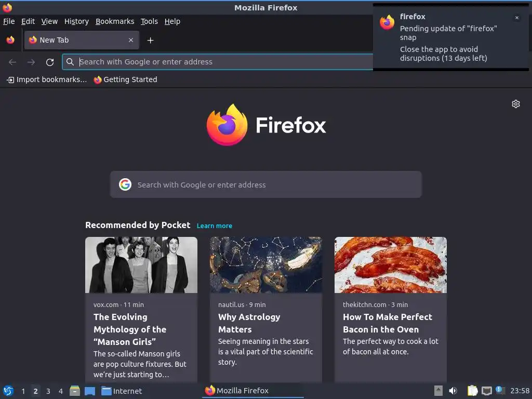Go back one page
The width and height of the screenshot is (532, 399).
(12, 62)
